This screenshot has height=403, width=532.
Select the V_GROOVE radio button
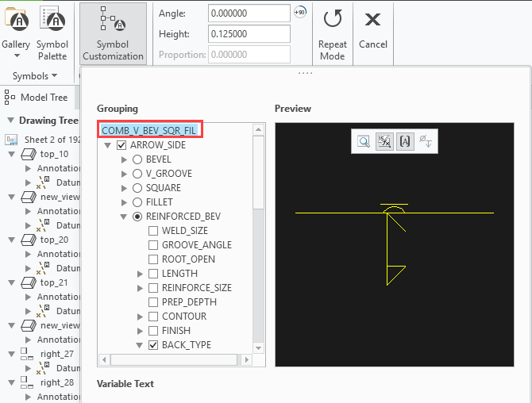137,174
